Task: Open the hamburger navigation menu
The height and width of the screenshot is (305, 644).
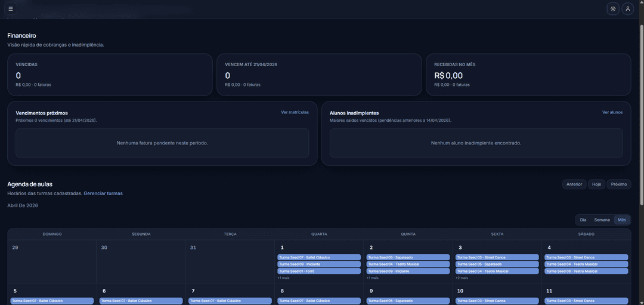Action: (x=11, y=9)
